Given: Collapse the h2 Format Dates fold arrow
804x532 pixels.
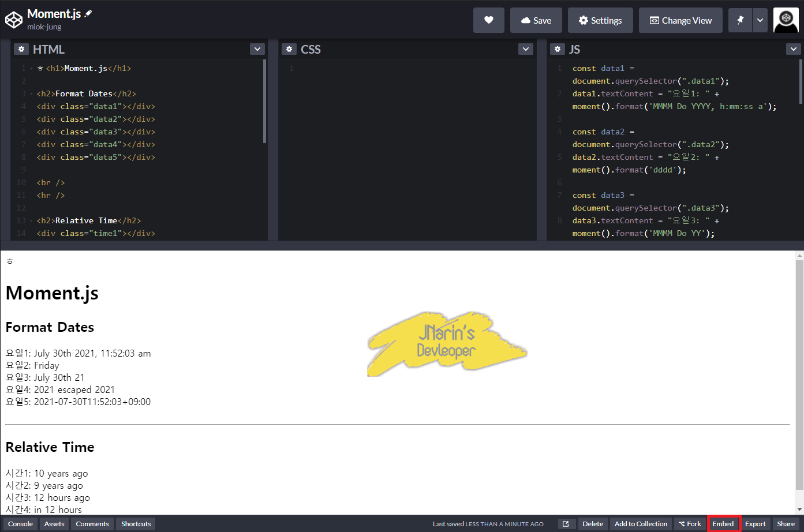Looking at the screenshot, I should (31, 94).
